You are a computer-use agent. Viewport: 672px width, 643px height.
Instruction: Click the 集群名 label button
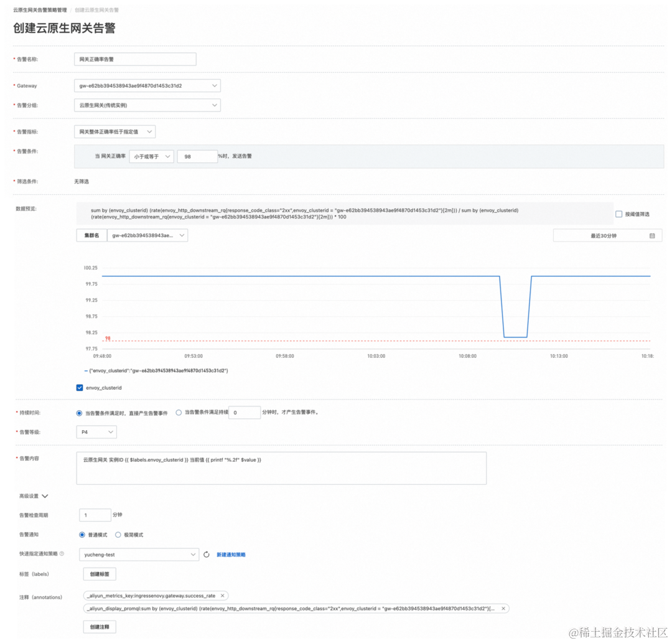(91, 235)
